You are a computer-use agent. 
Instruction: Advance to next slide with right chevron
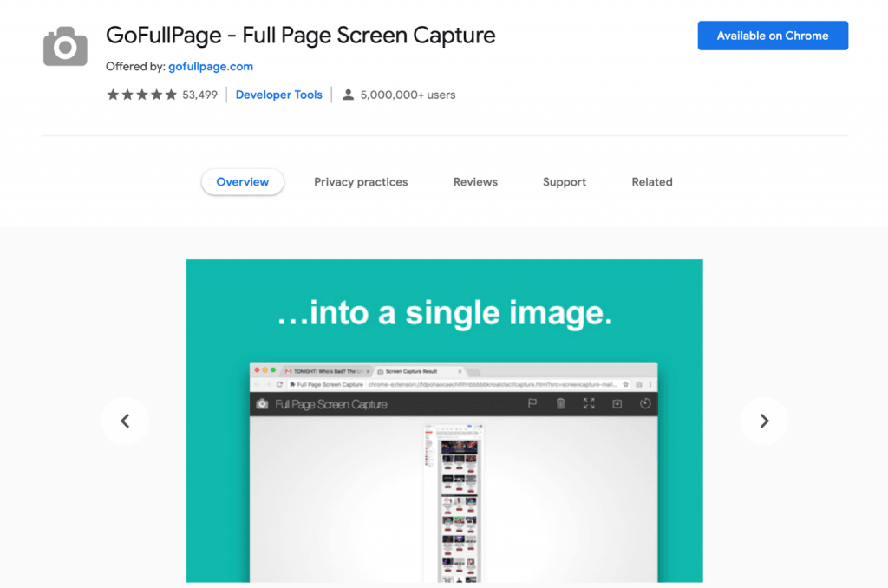(x=764, y=421)
